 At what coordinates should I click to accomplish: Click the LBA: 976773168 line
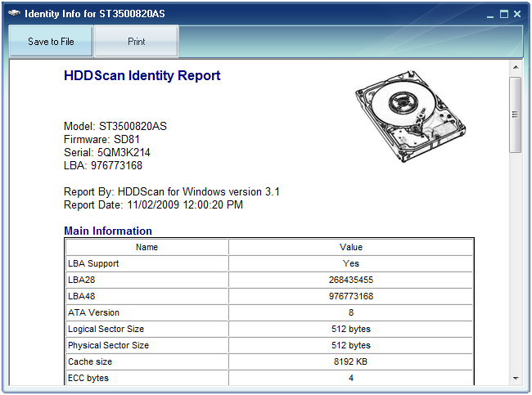tap(103, 165)
